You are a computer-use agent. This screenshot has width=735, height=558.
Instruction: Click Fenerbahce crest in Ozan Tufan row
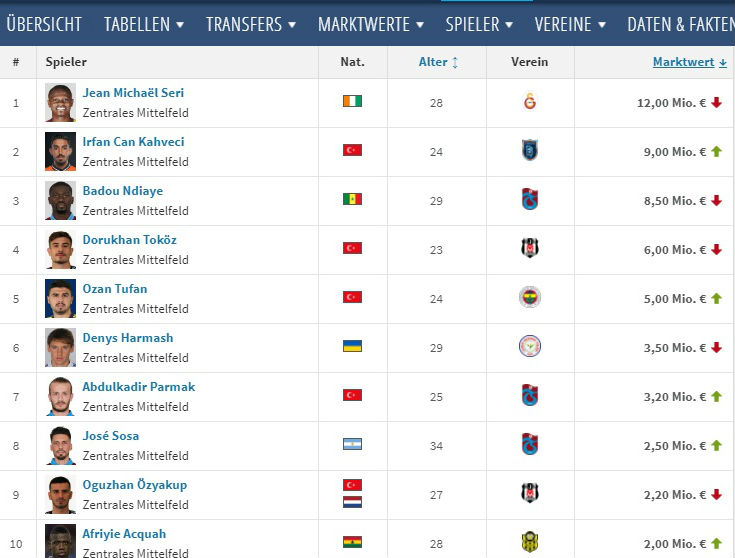coord(530,297)
